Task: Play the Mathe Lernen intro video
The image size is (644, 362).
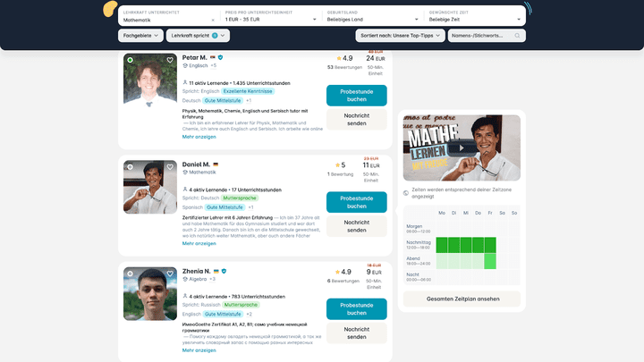Action: [x=462, y=147]
